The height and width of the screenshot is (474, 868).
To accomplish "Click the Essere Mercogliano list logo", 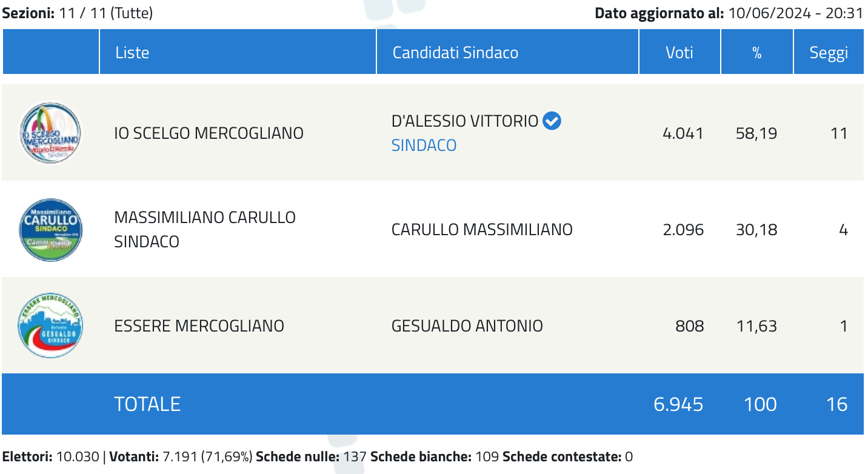I will coord(50,326).
